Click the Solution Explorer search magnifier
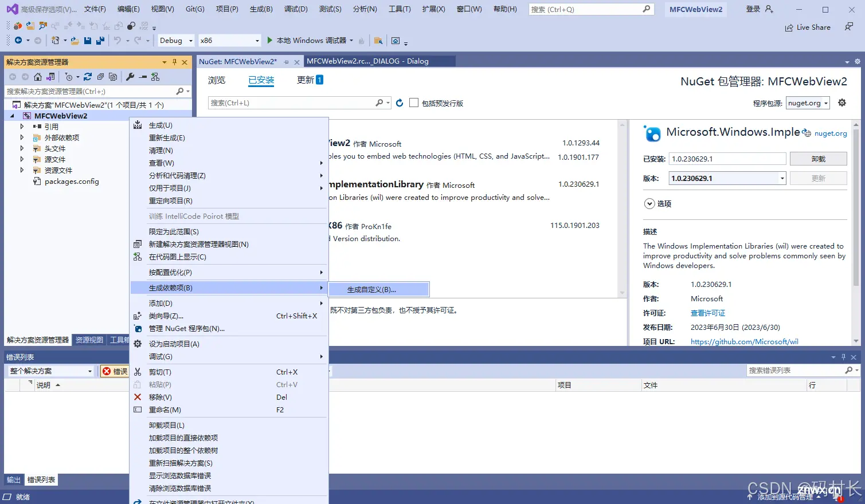 point(180,91)
